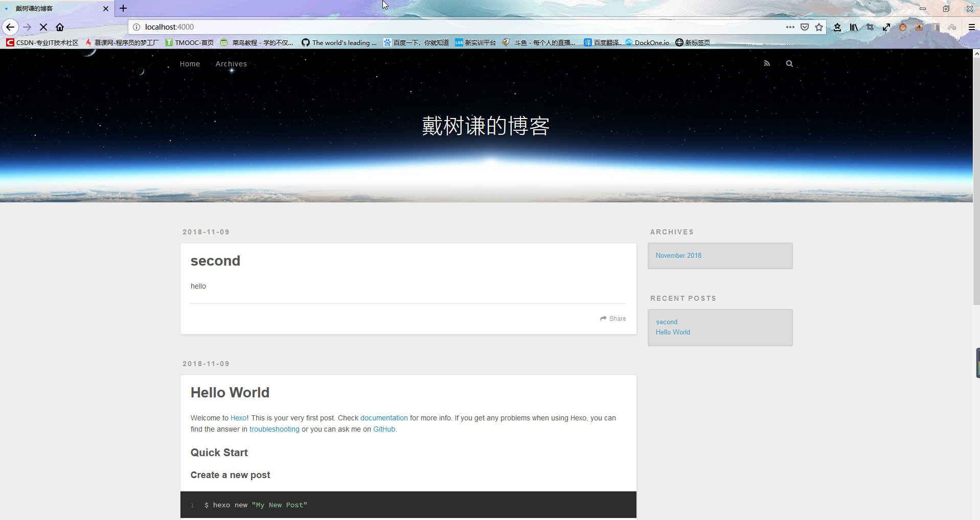Toggle fullscreen with the expand arrows icon

(886, 27)
